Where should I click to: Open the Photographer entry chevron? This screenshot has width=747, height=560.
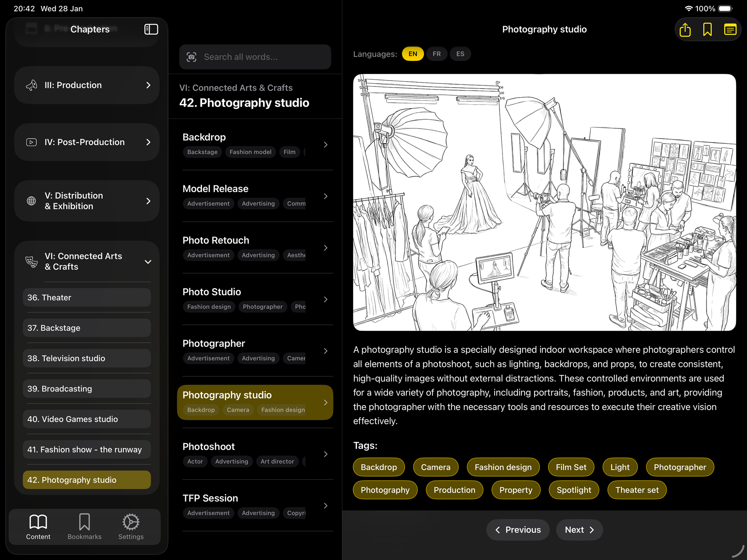click(x=326, y=351)
